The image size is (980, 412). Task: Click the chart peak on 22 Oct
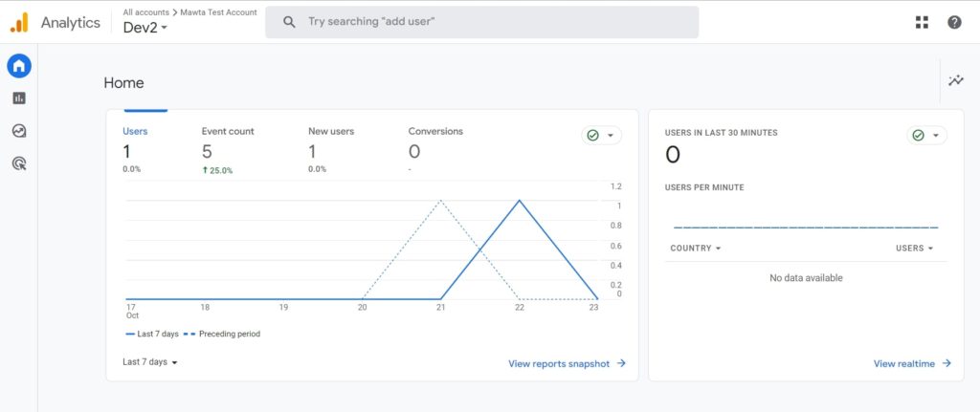[520, 201]
